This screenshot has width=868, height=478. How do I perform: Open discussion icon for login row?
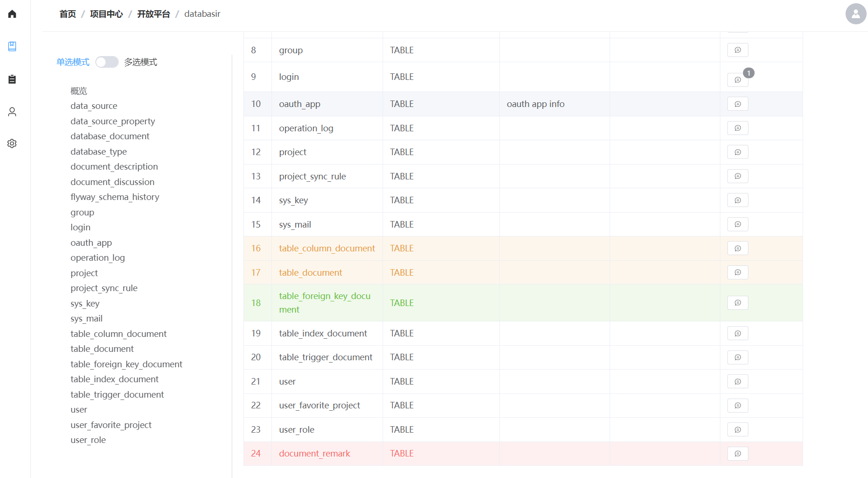tap(737, 80)
